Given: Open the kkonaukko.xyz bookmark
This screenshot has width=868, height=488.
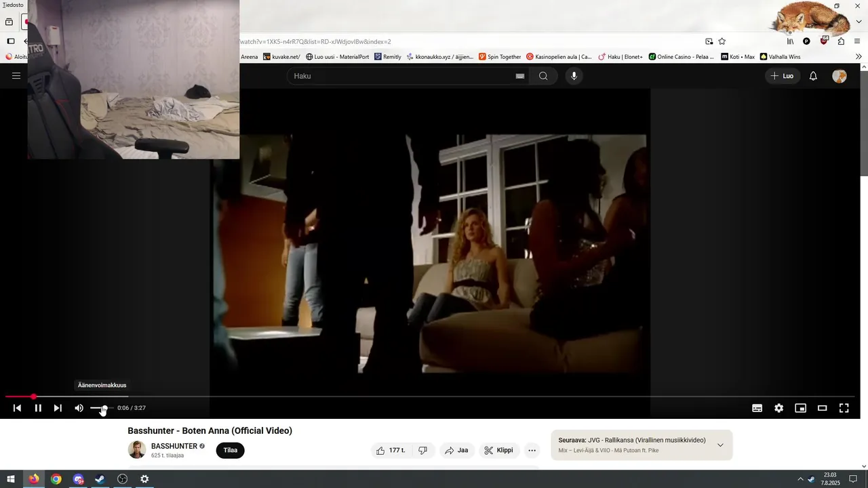Looking at the screenshot, I should click(x=440, y=57).
